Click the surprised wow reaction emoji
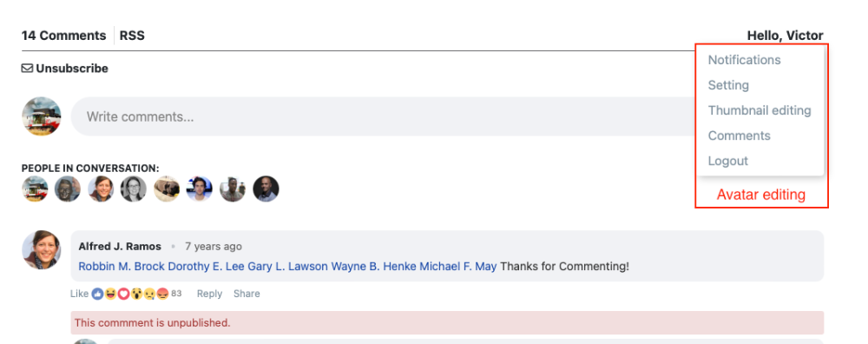Screen dimensions: 868x344 [137, 294]
